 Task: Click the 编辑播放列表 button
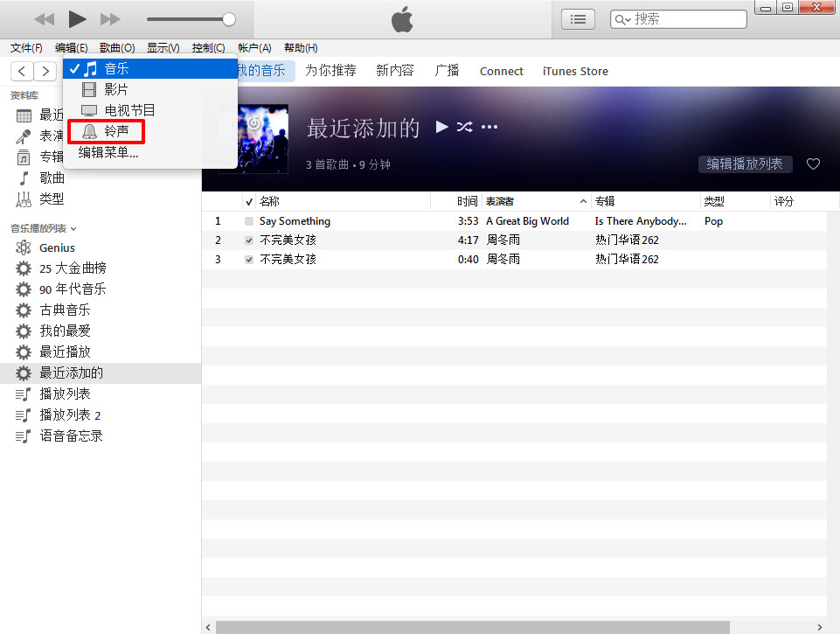(745, 164)
